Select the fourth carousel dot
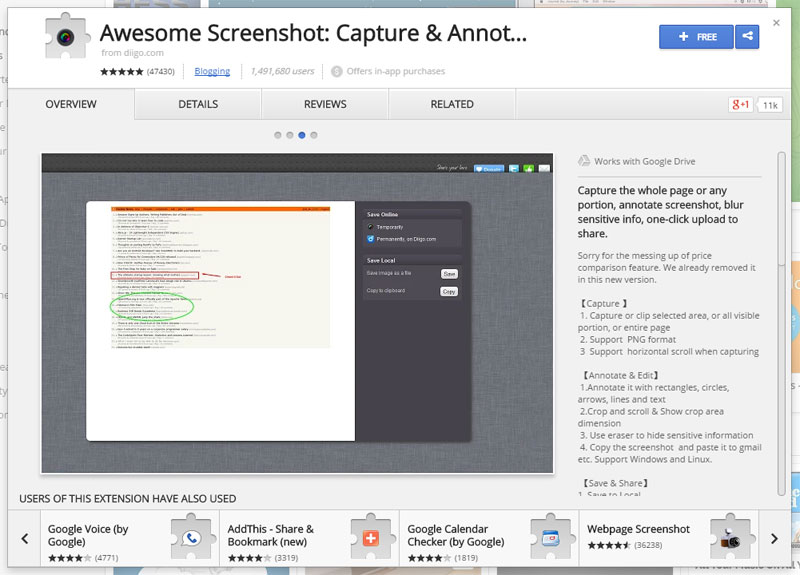This screenshot has width=800, height=575. pos(314,134)
